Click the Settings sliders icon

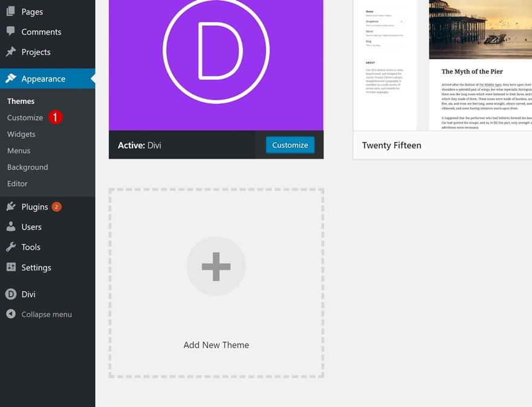[x=11, y=267]
